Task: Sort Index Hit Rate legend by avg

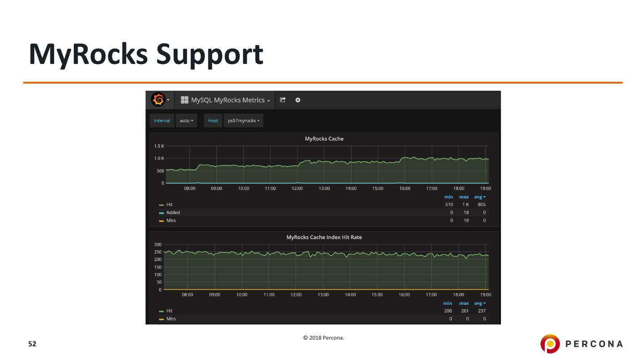Action: pyautogui.click(x=480, y=303)
